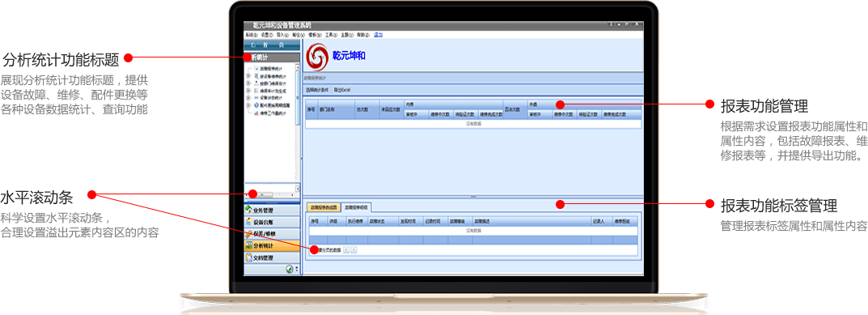
Task: Open the 设备台账 navigation panel icon
Action: click(x=248, y=222)
